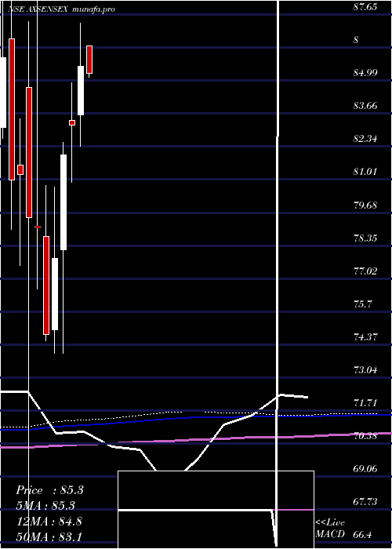Image resolution: width=392 pixels, height=549 pixels.
Task: Click the 73.04 price axis label
Action: point(365,369)
